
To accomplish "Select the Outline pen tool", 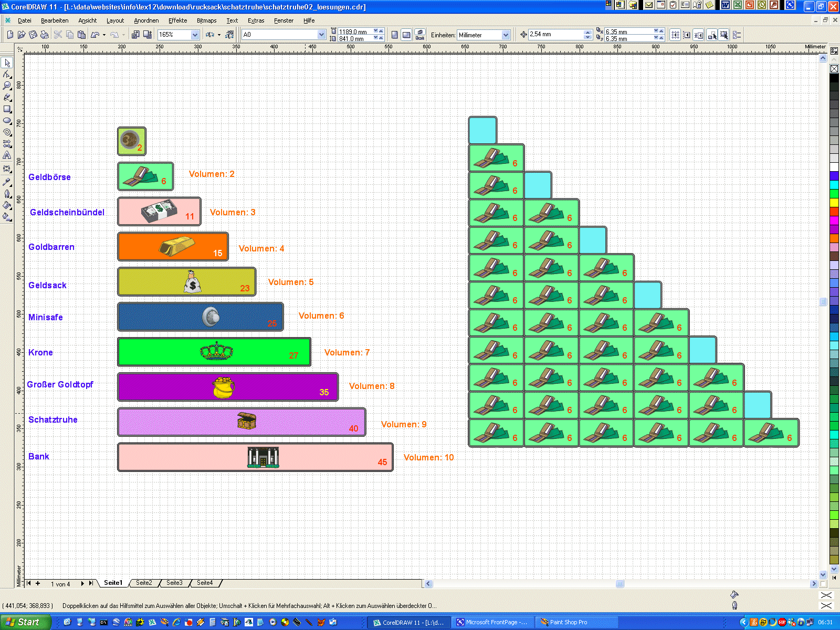I will 7,193.
